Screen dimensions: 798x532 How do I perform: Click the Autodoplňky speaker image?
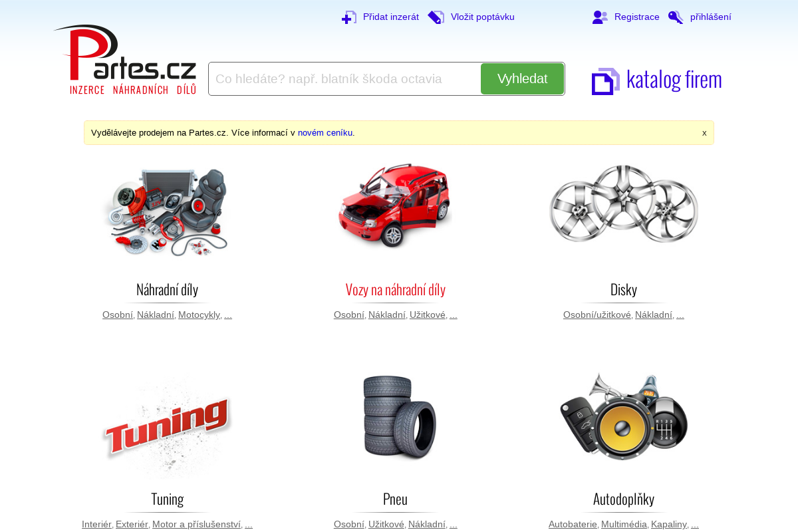pyautogui.click(x=624, y=416)
